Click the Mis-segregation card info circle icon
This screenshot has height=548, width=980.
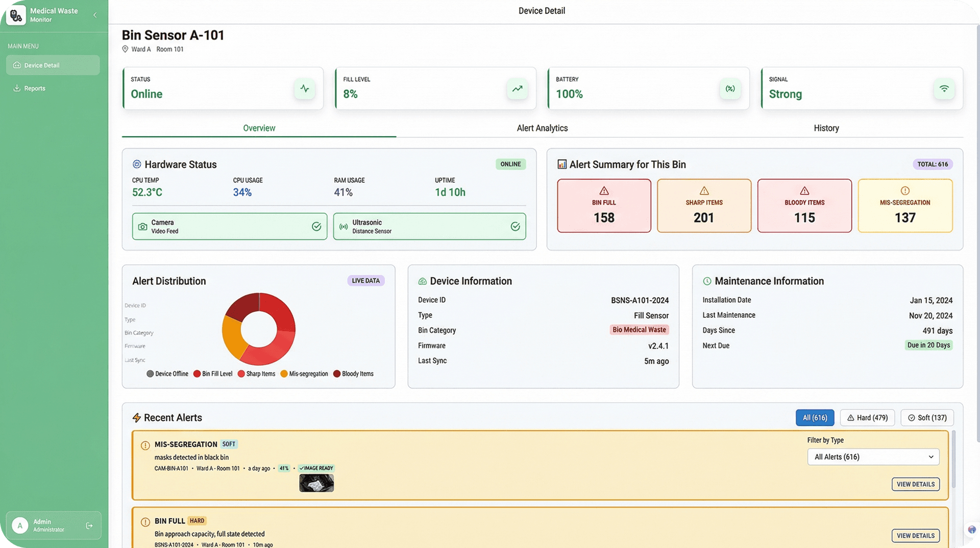(905, 191)
